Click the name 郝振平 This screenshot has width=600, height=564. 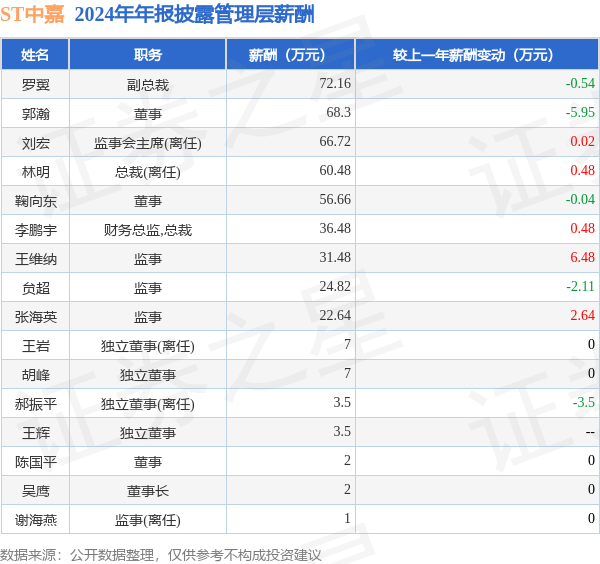[x=36, y=404]
